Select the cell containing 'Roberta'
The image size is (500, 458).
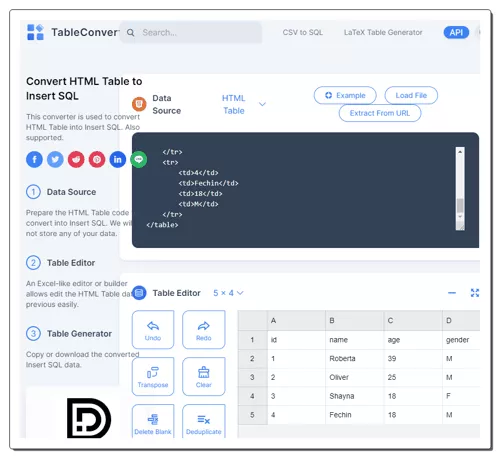tap(355, 359)
